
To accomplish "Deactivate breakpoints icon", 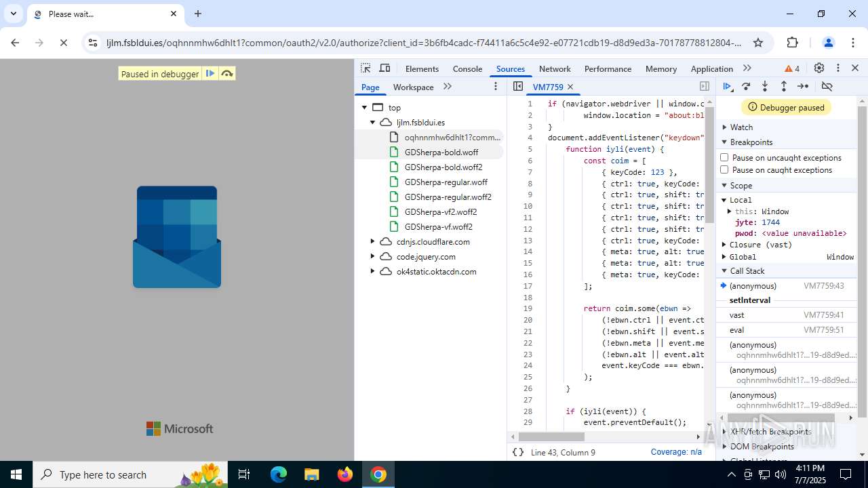I will (827, 86).
